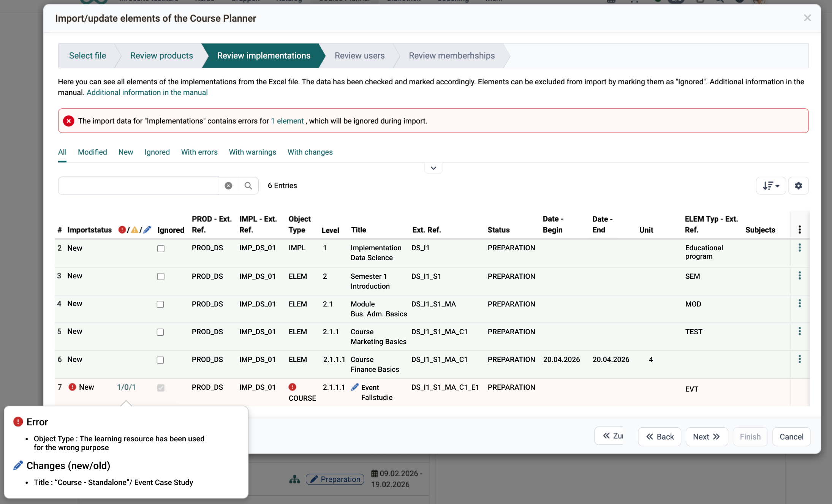Open row actions for Course Finance Basics
This screenshot has height=504, width=832.
click(800, 359)
